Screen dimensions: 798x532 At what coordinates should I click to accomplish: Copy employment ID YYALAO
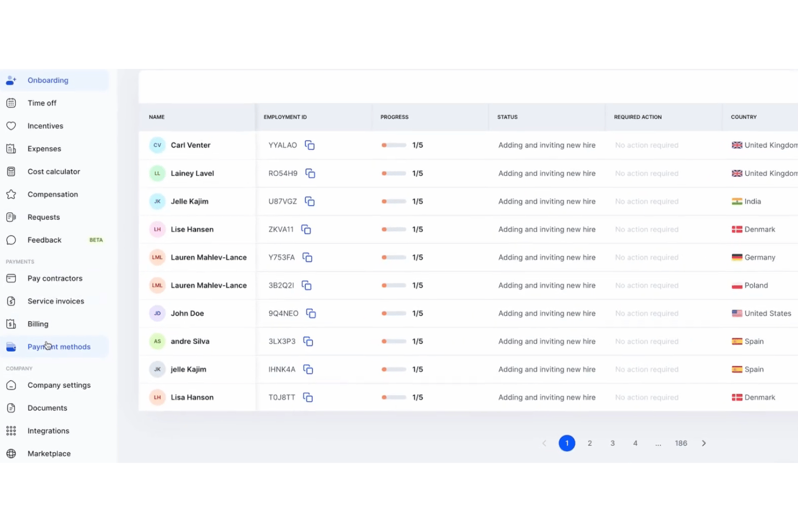pyautogui.click(x=309, y=145)
